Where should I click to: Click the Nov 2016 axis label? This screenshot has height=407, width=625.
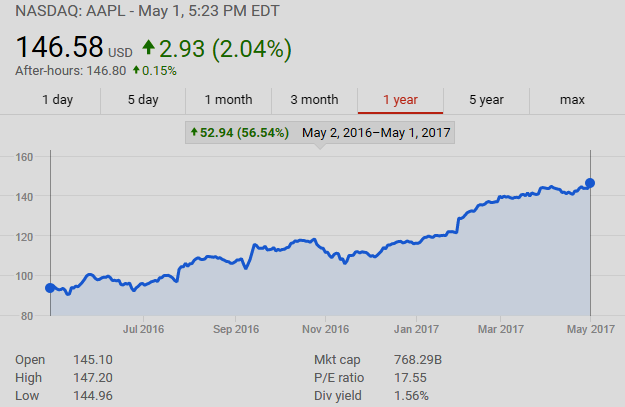326,329
